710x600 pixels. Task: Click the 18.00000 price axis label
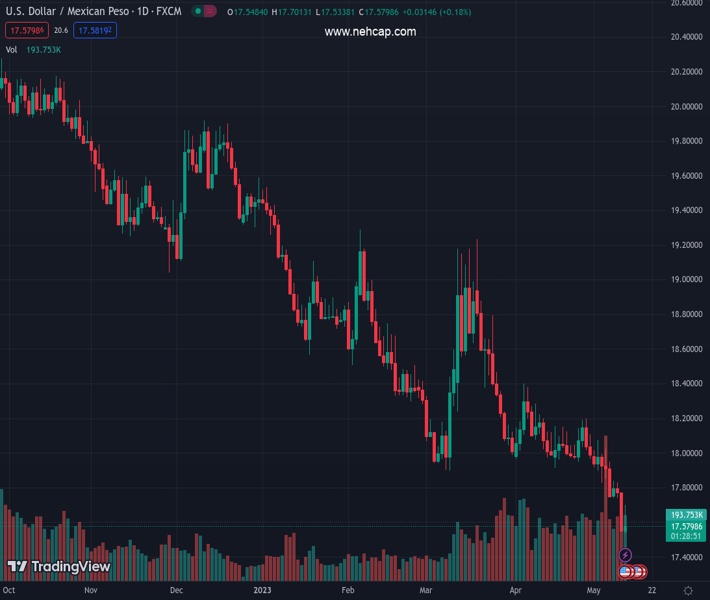(x=686, y=453)
